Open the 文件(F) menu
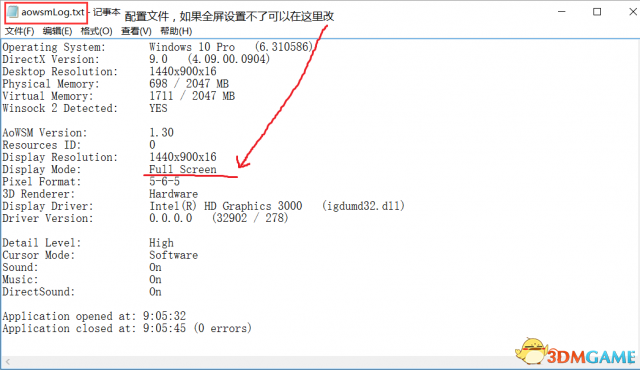The image size is (640, 370). (x=19, y=31)
